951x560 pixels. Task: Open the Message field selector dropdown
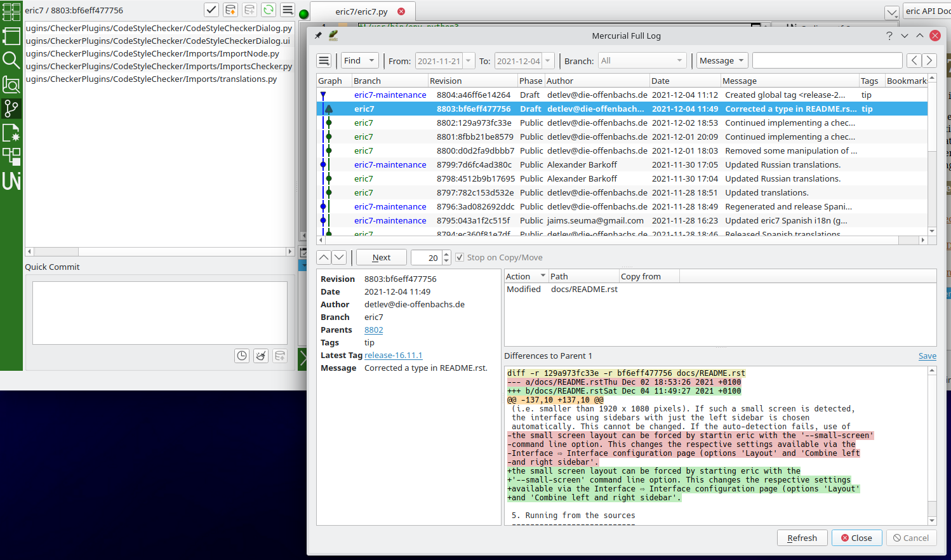[722, 61]
